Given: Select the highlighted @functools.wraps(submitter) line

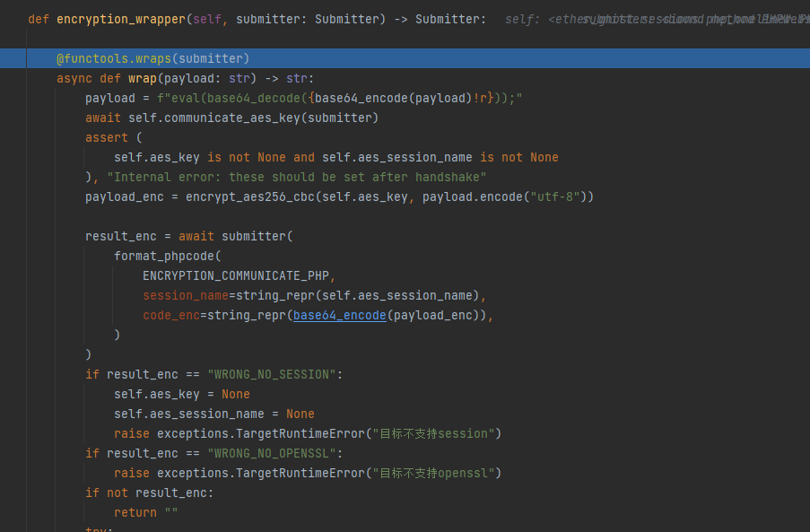Looking at the screenshot, I should coord(405,58).
